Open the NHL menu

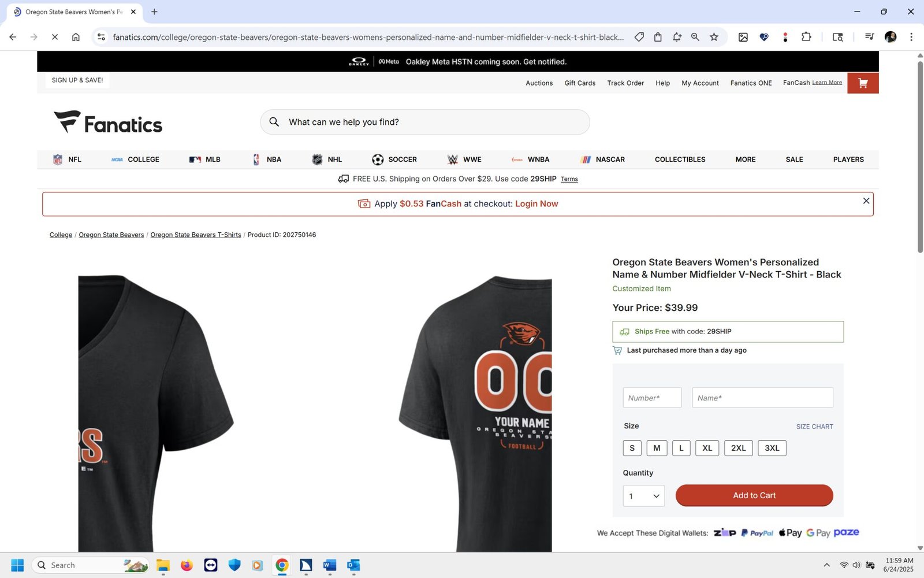[x=327, y=160]
